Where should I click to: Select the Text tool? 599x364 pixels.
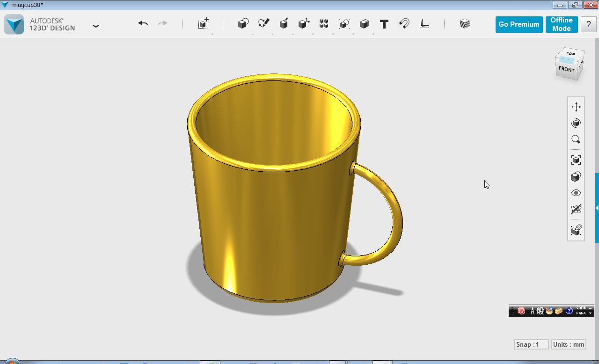[384, 24]
